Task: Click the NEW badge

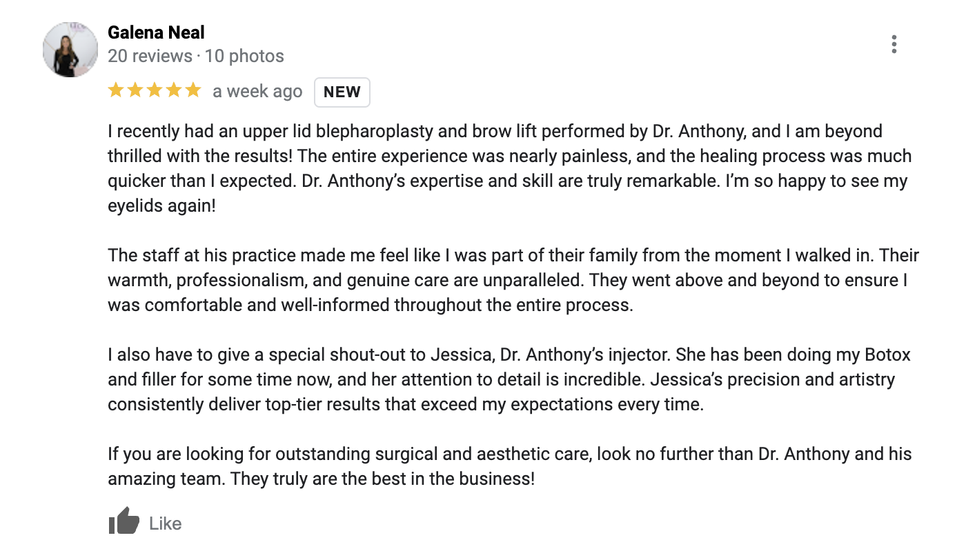Action: pyautogui.click(x=342, y=92)
